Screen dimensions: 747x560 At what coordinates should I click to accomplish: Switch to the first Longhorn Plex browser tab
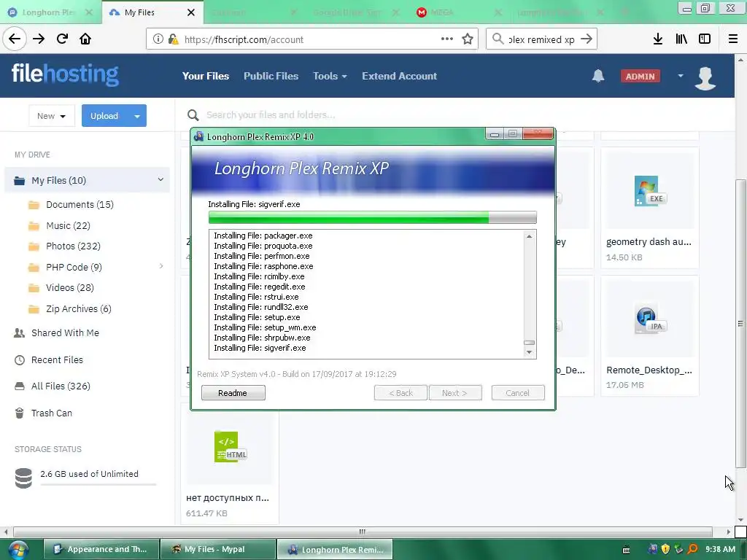[49, 12]
